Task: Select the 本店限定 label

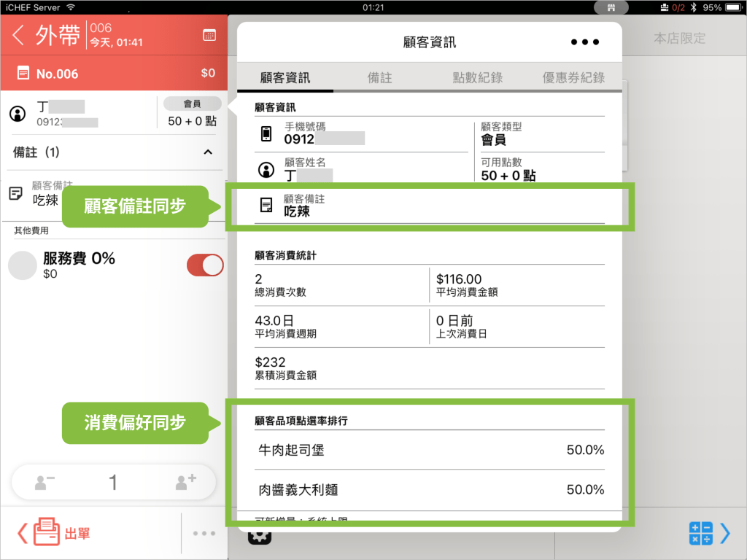Action: point(679,39)
